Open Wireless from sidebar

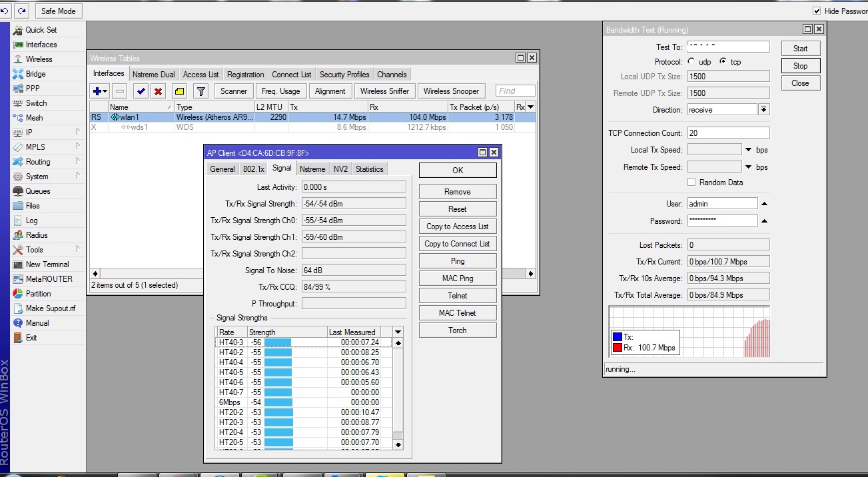pos(39,59)
